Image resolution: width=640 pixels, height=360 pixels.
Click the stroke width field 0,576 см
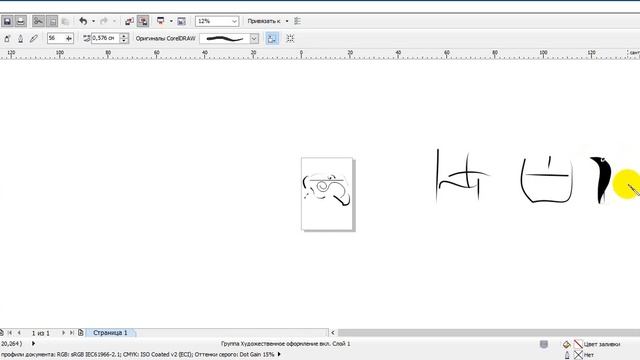point(105,38)
